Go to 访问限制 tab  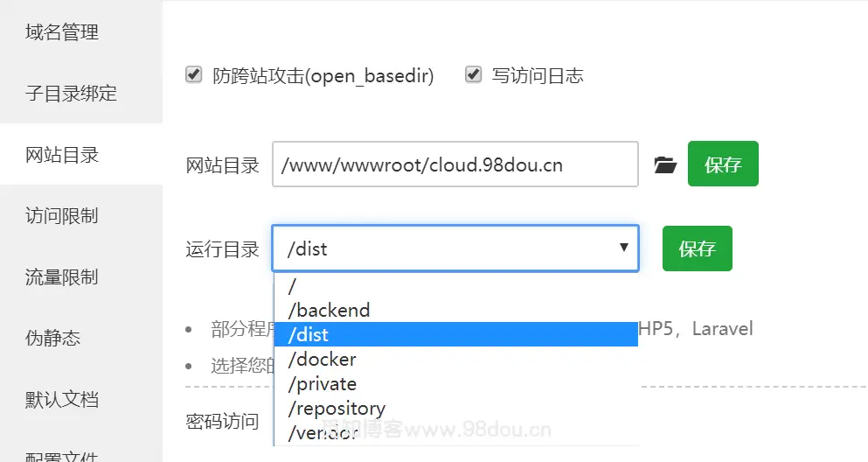pos(62,216)
